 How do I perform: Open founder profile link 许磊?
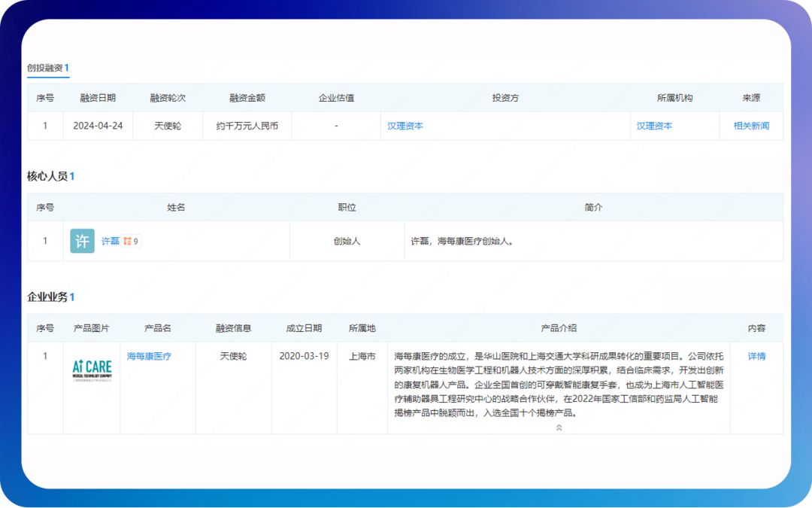[111, 241]
